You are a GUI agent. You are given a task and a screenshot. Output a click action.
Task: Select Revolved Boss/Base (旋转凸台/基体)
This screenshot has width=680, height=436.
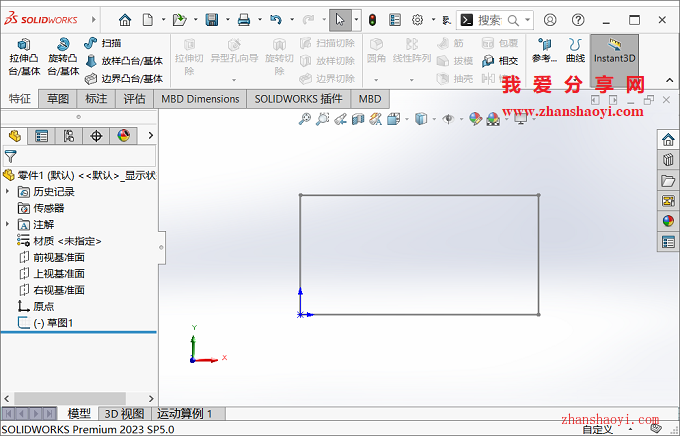pos(63,57)
